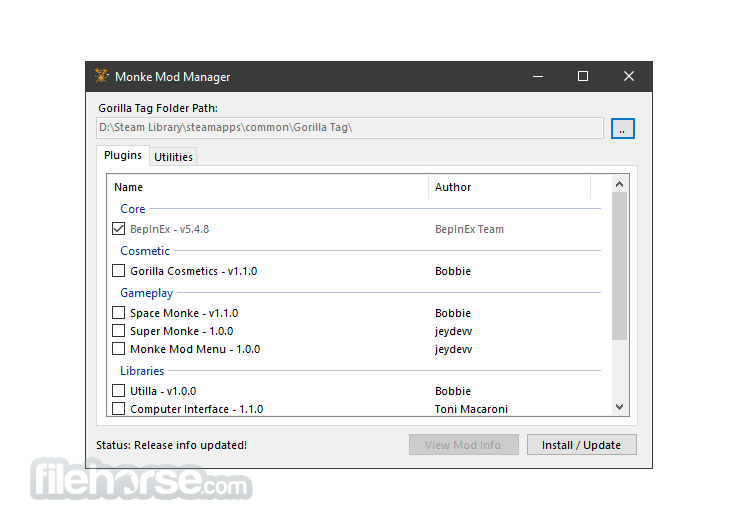Image resolution: width=738 pixels, height=530 pixels.
Task: Select the 'Computer Interface - 1.1.0' row text
Action: pos(197,409)
